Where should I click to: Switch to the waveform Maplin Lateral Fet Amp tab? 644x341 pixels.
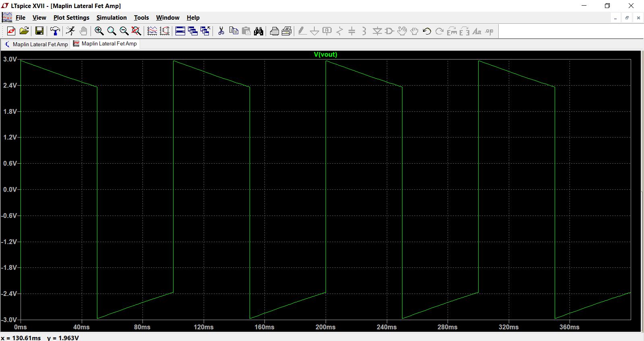point(105,44)
